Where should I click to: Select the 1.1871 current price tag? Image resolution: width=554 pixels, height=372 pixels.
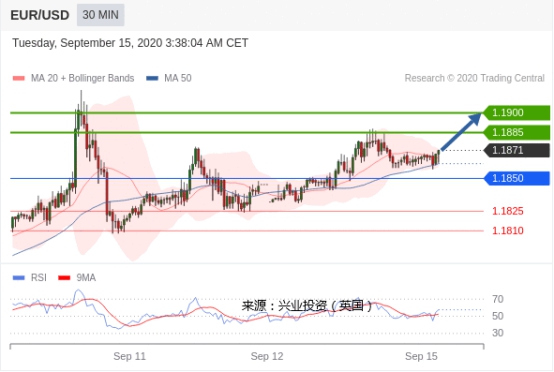click(x=517, y=150)
